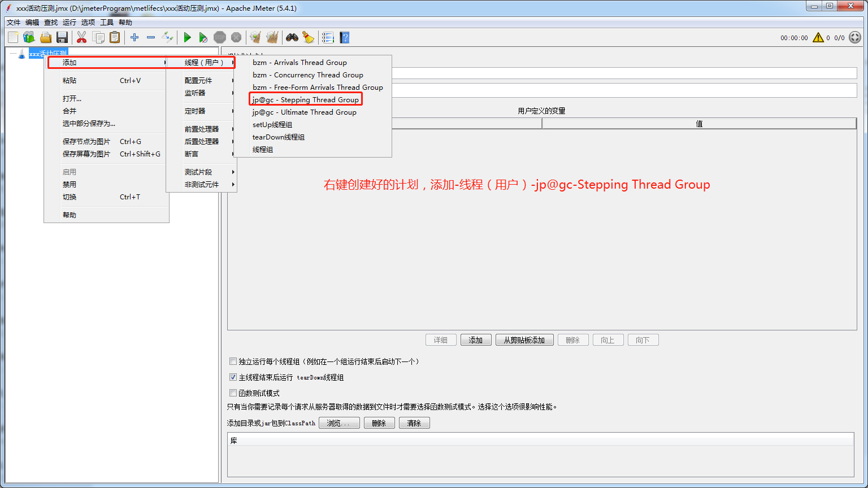The image size is (868, 488).
Task: Click the Cut scissors icon
Action: pyautogui.click(x=81, y=37)
